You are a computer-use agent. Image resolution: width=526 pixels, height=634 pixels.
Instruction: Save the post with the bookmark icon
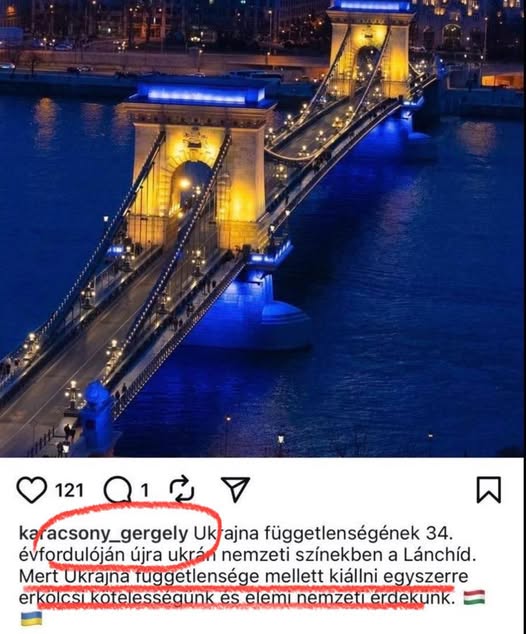pos(489,490)
